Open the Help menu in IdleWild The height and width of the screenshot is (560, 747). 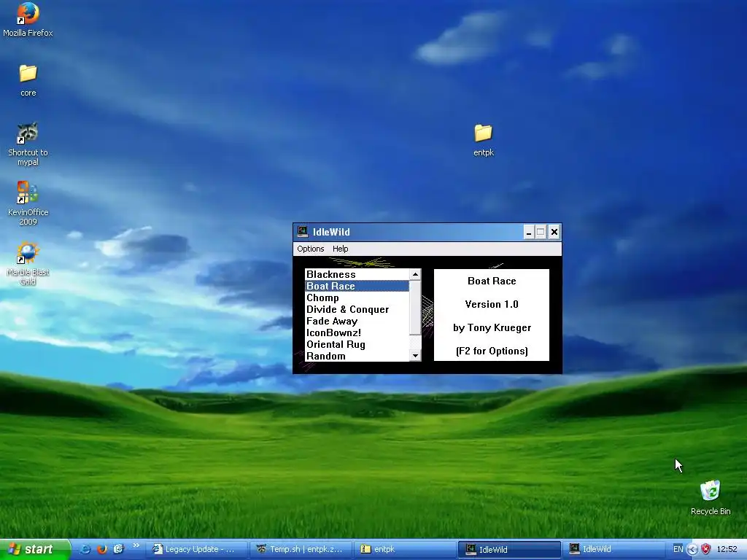pos(340,249)
